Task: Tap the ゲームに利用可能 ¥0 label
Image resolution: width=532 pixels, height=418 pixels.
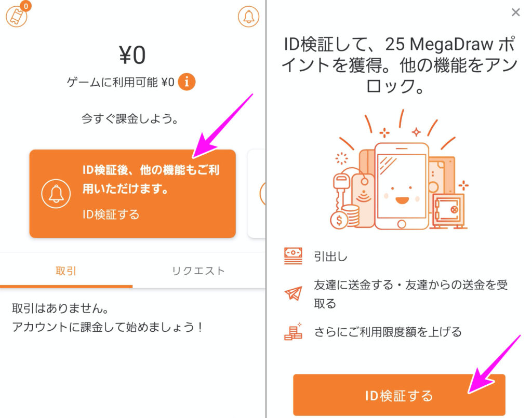Action: click(121, 82)
